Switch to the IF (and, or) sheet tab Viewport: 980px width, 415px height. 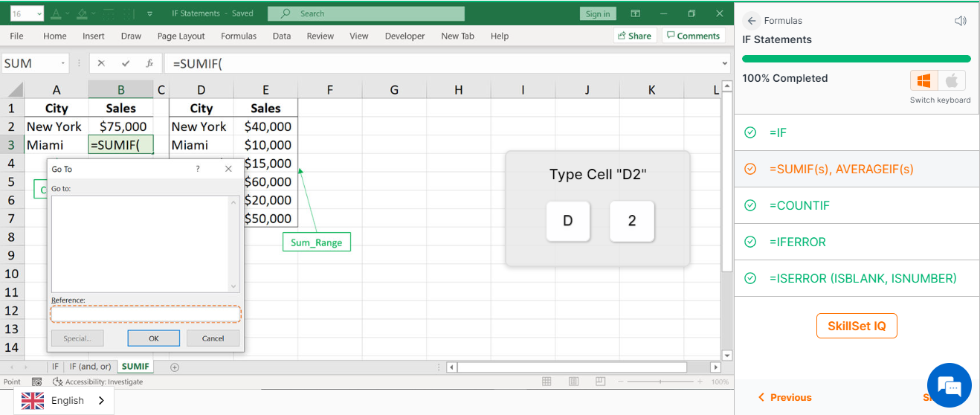tap(90, 367)
